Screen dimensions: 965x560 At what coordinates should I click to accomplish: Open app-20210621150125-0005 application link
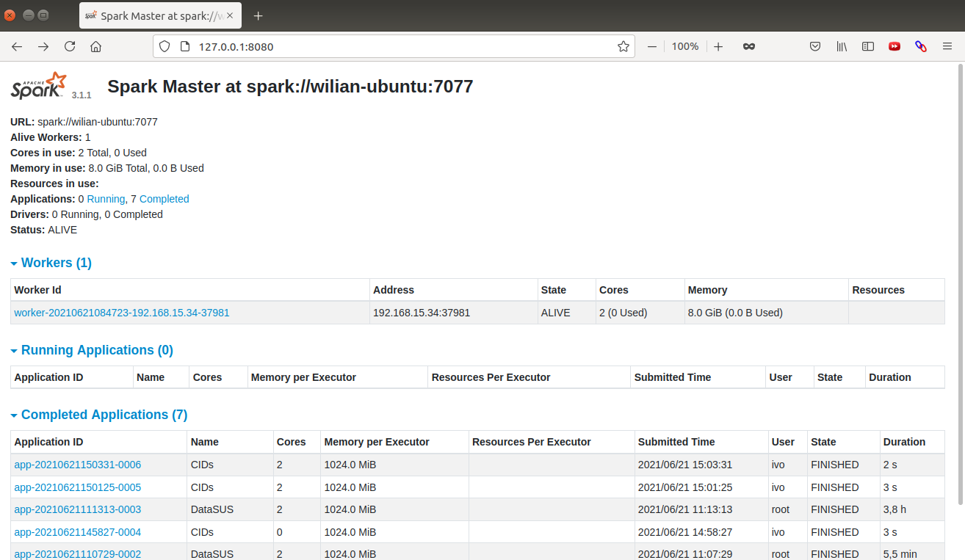(x=78, y=487)
